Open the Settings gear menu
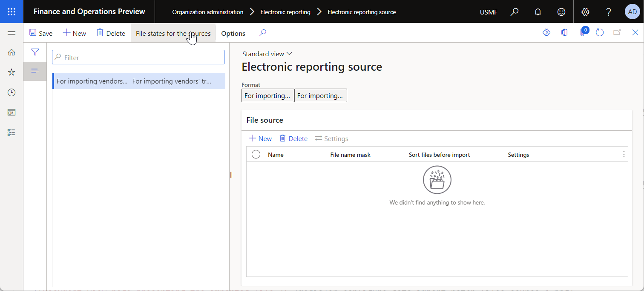The height and width of the screenshot is (291, 644). (x=585, y=12)
